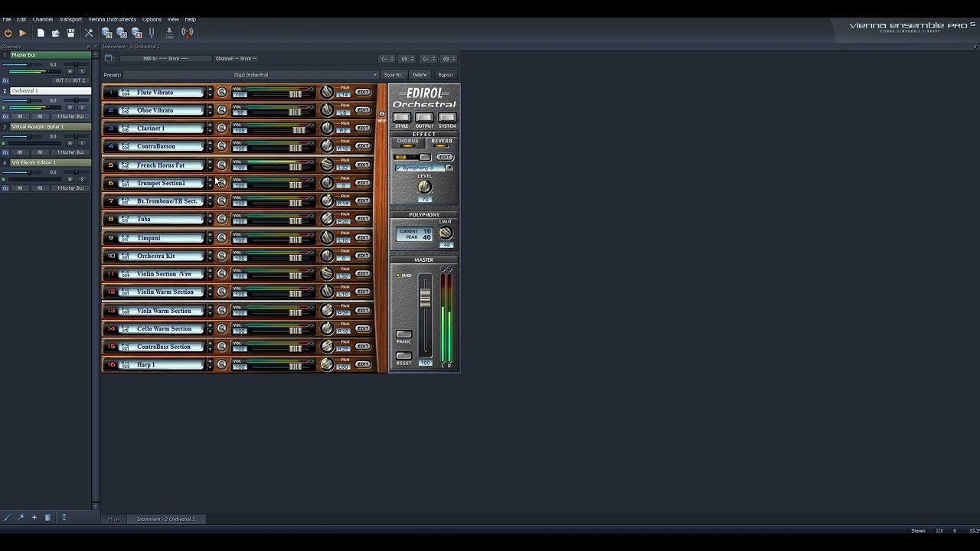Image resolution: width=980 pixels, height=551 pixels.
Task: Click the tuning fork icon in toolbar
Action: click(152, 33)
